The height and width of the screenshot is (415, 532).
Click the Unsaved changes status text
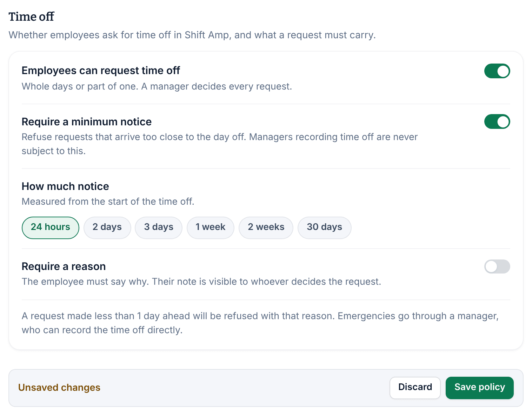click(x=59, y=388)
